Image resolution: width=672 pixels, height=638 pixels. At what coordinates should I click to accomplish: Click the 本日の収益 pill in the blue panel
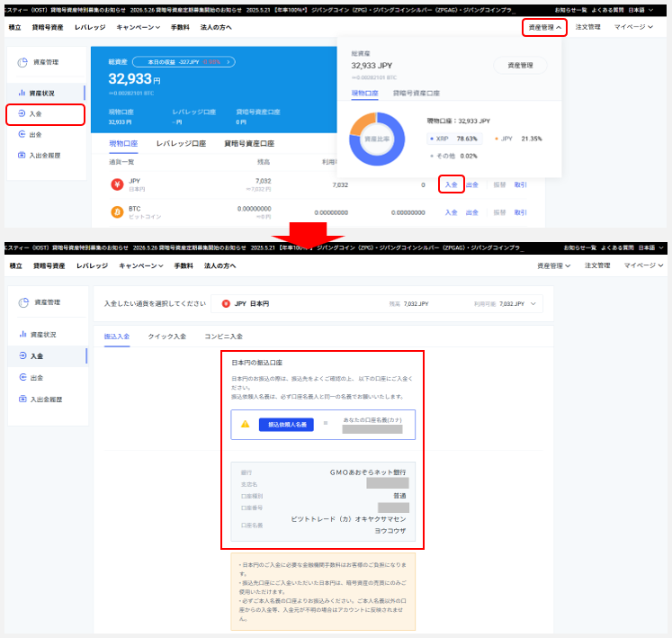pos(184,62)
